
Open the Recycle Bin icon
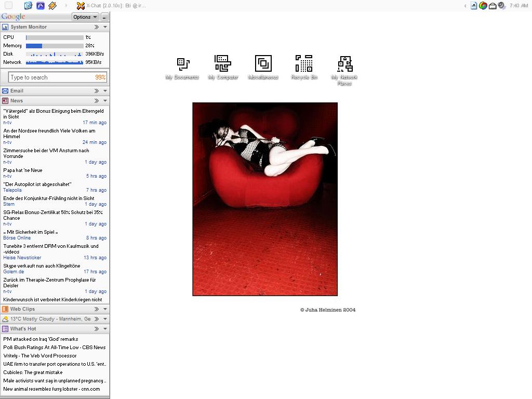(x=304, y=64)
